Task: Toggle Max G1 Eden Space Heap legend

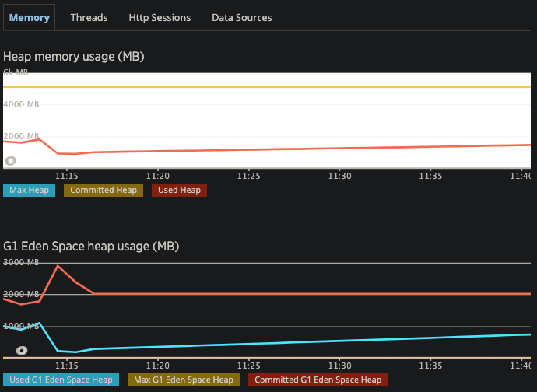Action: point(184,380)
